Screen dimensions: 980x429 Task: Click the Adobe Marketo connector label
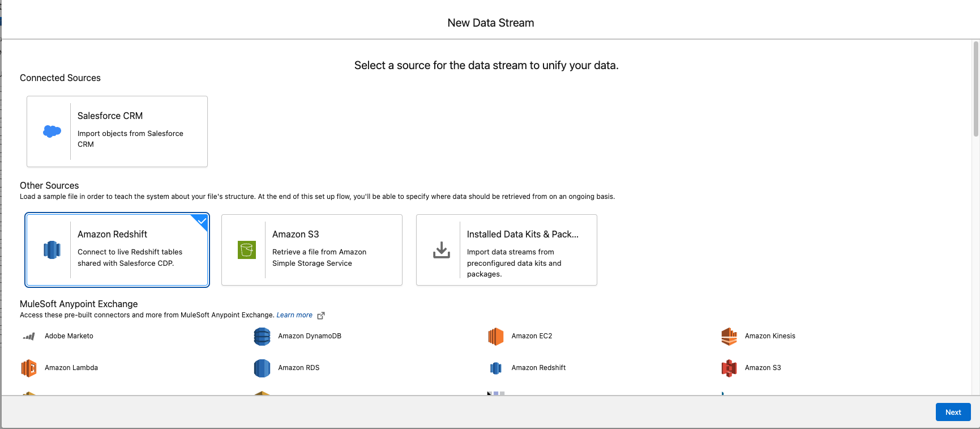tap(69, 336)
